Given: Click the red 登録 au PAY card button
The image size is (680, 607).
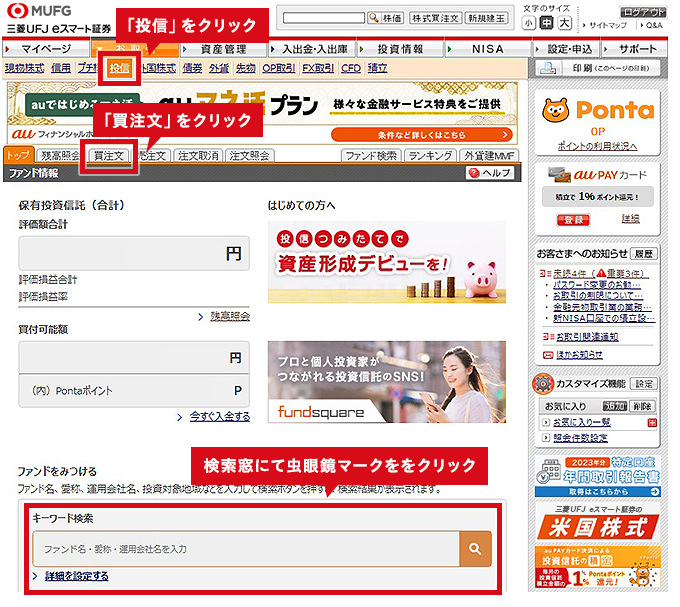Looking at the screenshot, I should pos(573,220).
